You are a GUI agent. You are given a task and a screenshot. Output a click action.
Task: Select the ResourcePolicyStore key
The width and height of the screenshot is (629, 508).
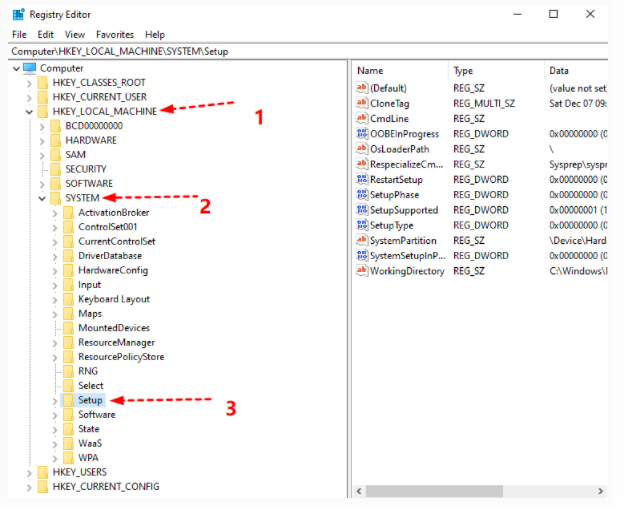click(x=121, y=357)
